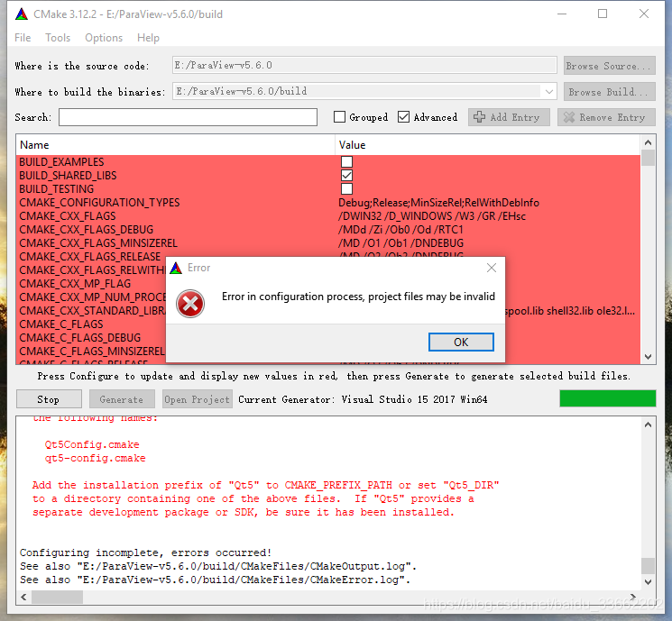This screenshot has height=621, width=672.
Task: Click the source code path field
Action: tap(364, 65)
